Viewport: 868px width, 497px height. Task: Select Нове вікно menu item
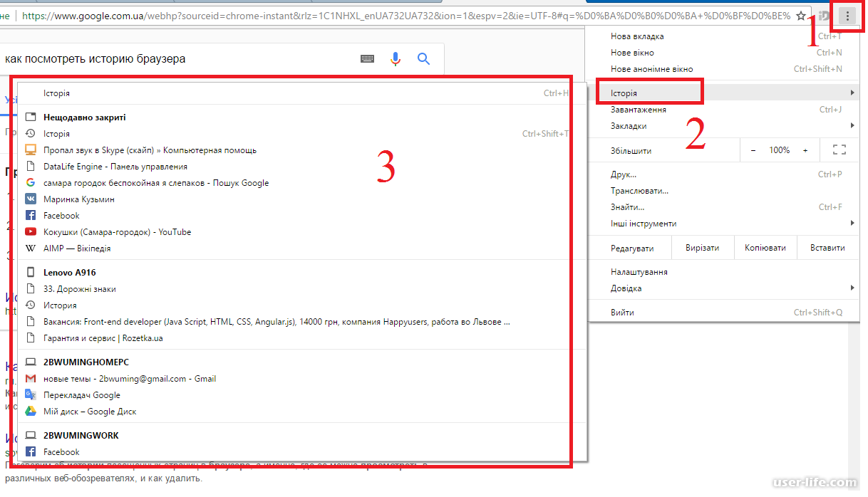(724, 53)
